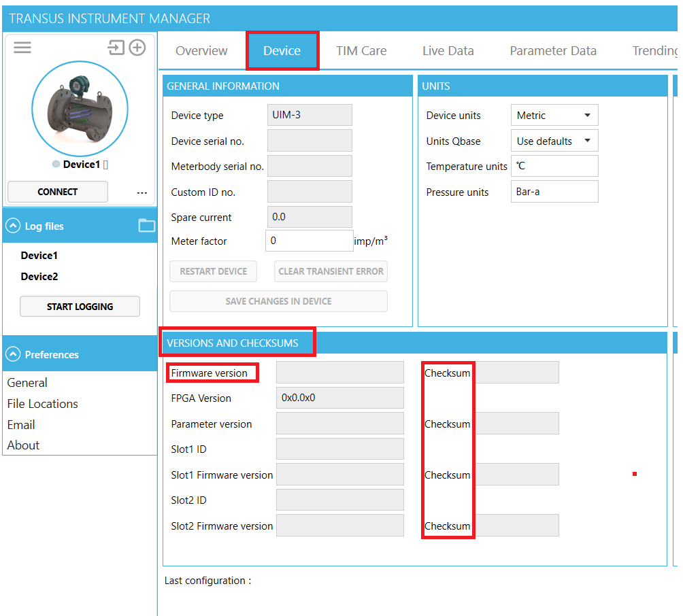Open Email preferences
This screenshot has width=683, height=616.
pos(21,424)
